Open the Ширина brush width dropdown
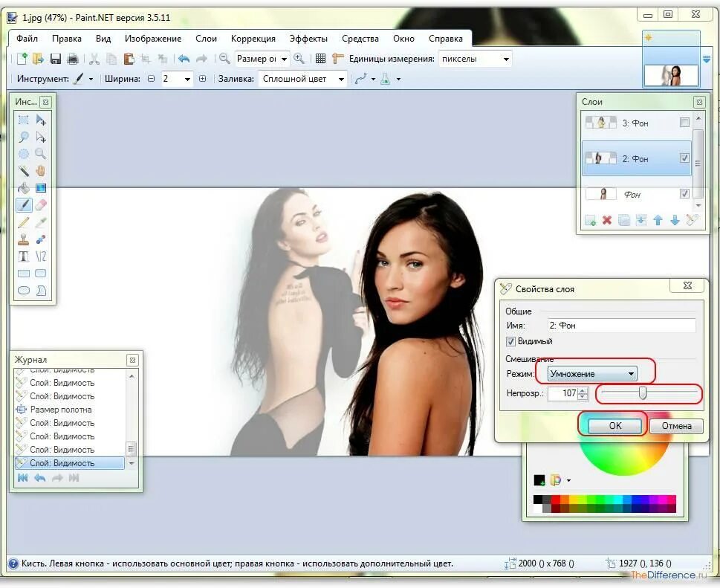The height and width of the screenshot is (588, 720). pyautogui.click(x=187, y=79)
